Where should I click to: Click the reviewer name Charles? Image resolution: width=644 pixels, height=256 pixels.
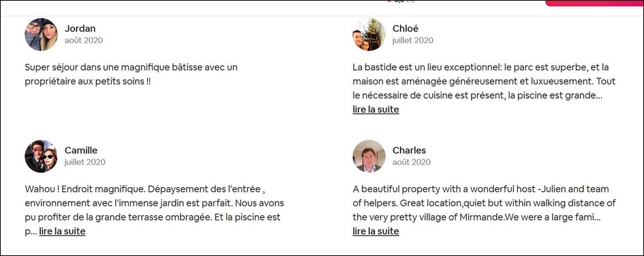pyautogui.click(x=409, y=150)
